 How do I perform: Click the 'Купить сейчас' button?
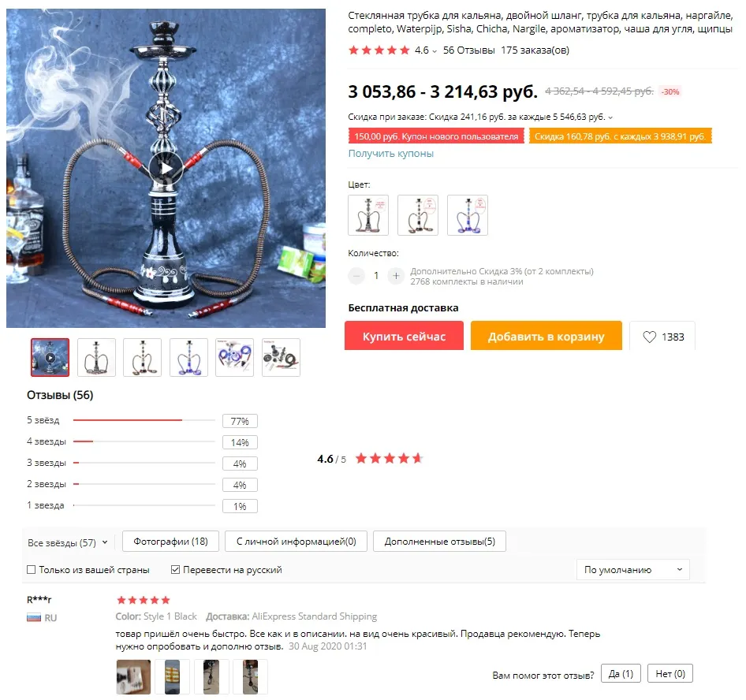(404, 336)
